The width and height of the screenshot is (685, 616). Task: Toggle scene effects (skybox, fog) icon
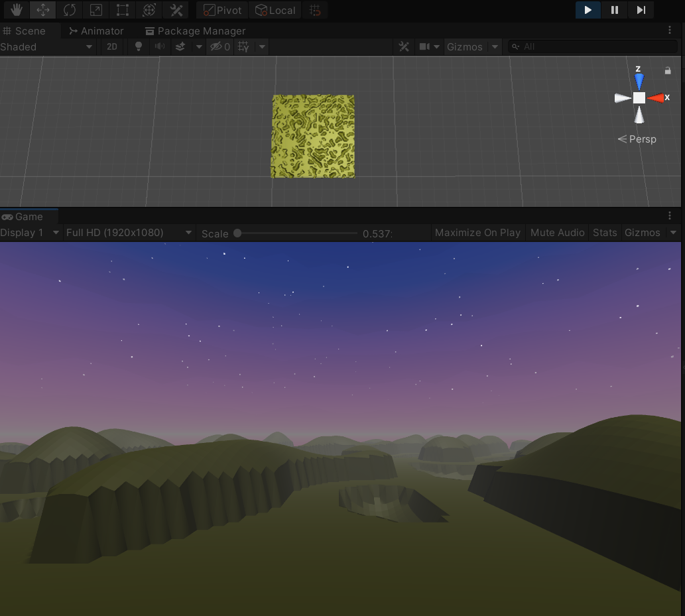(x=180, y=46)
